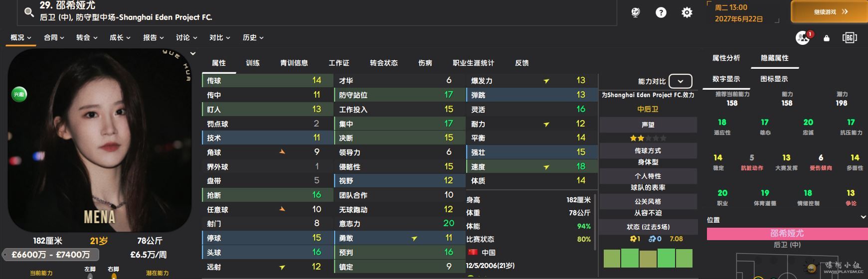Screen dimensions: 868x279
Task: Click the BG bracket icon
Action: coord(850,37)
